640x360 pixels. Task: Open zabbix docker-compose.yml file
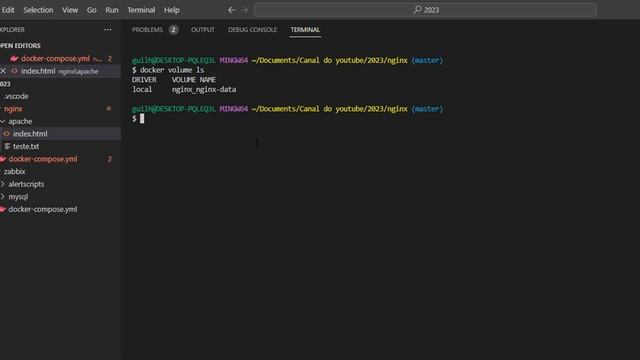pyautogui.click(x=43, y=209)
